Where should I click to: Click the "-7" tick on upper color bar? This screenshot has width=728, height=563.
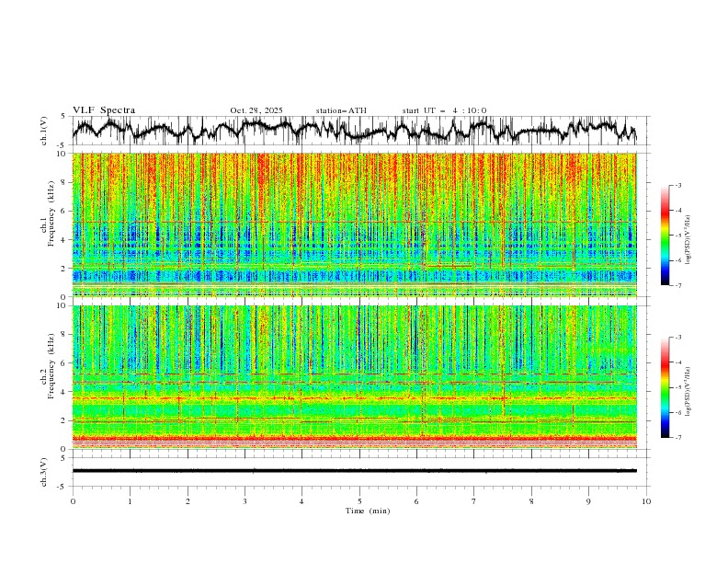(678, 285)
